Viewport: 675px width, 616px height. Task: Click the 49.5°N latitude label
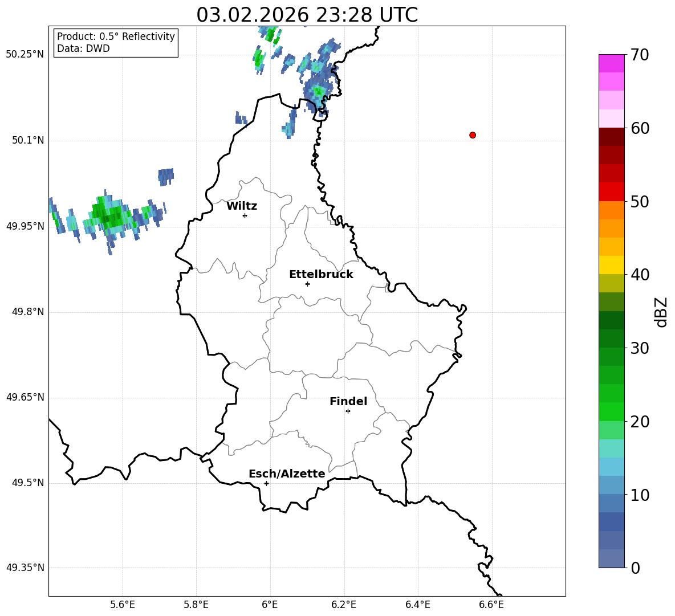click(x=28, y=483)
